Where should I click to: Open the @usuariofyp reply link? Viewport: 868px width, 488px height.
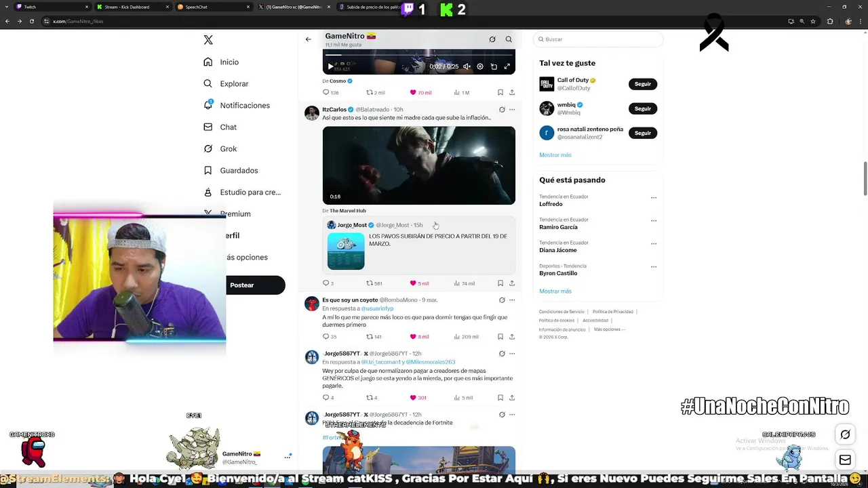(x=377, y=308)
